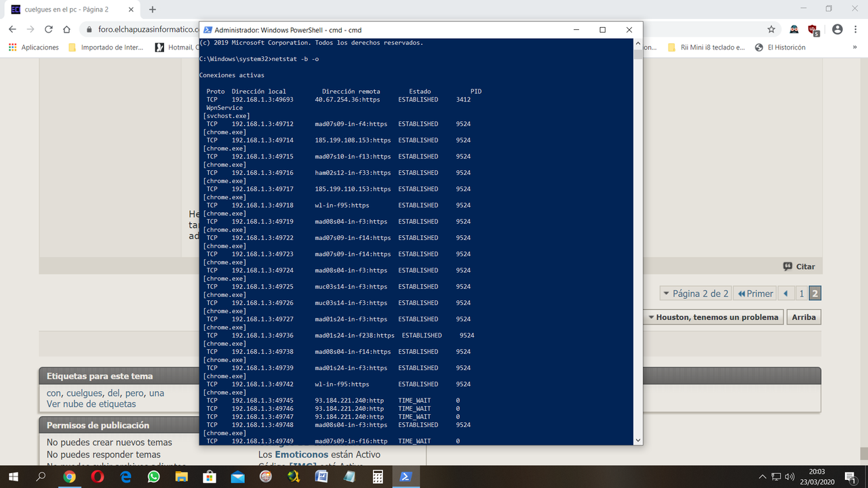Click the previous-page arrow in pagination
The width and height of the screenshot is (868, 488).
(x=786, y=293)
